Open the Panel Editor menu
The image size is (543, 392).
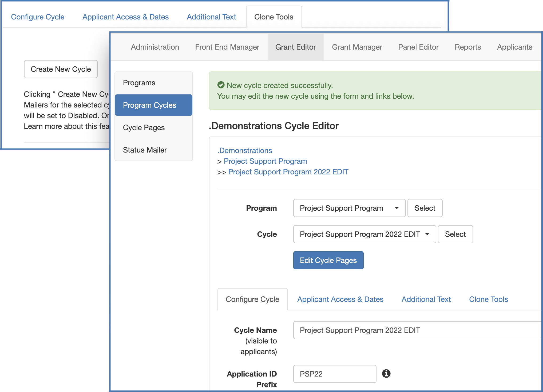click(x=418, y=47)
